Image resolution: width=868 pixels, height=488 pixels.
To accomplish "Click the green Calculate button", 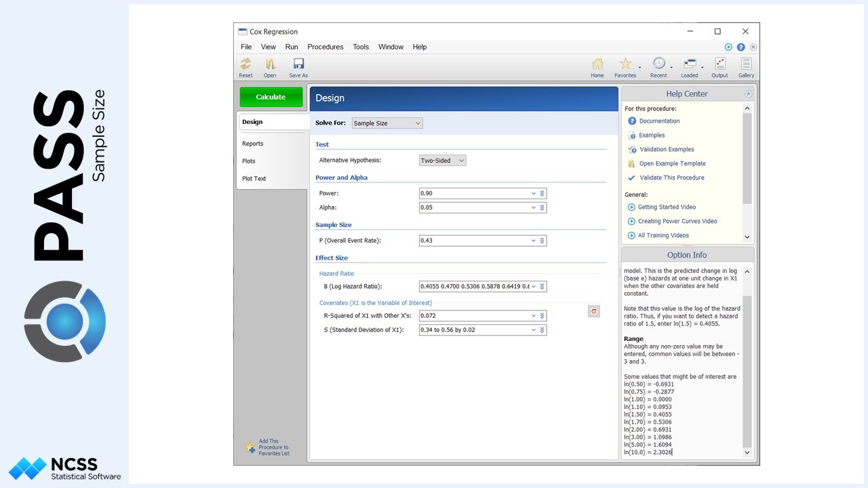I will pos(271,97).
